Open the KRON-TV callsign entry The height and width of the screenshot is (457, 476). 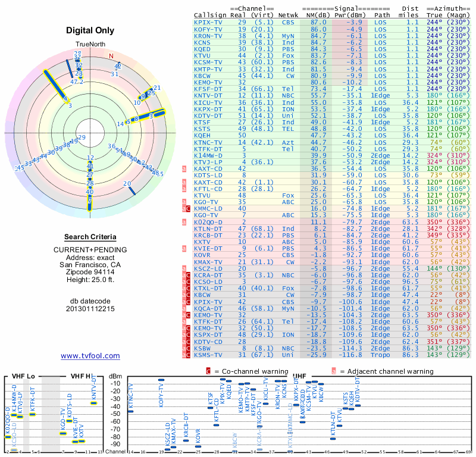[208, 36]
